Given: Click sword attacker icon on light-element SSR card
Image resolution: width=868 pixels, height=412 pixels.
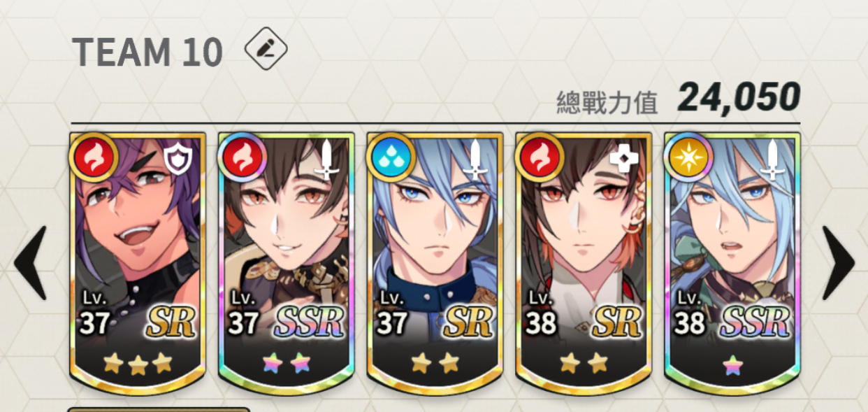Looking at the screenshot, I should 773,160.
